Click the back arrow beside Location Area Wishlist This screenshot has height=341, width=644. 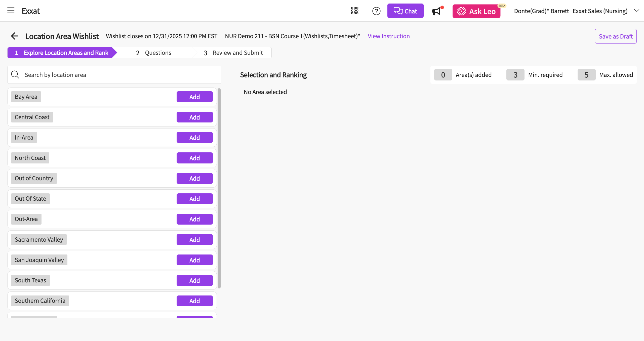pos(15,36)
